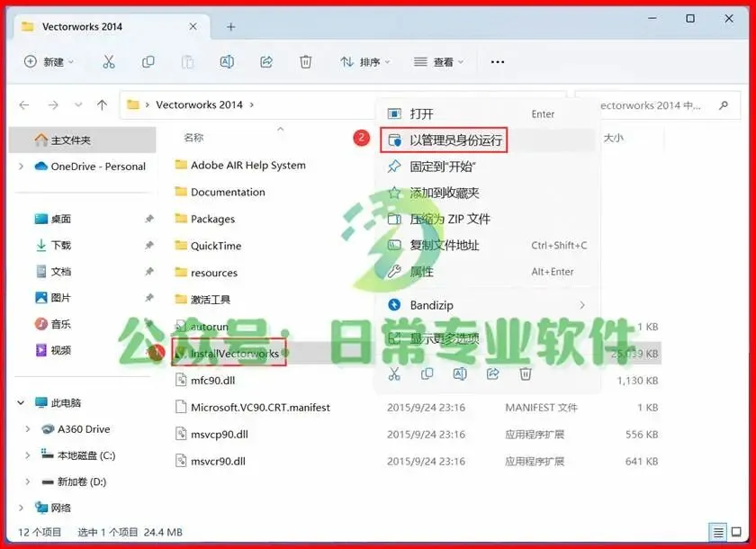Expand the OneDrive - Personal tree node

pyautogui.click(x=21, y=166)
